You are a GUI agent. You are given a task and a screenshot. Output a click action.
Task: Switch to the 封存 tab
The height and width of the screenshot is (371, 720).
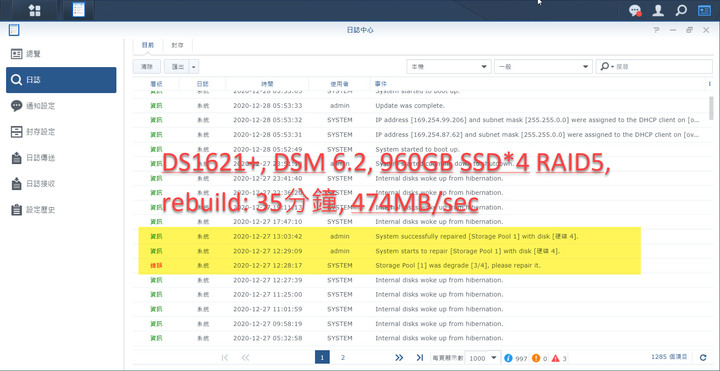[177, 45]
